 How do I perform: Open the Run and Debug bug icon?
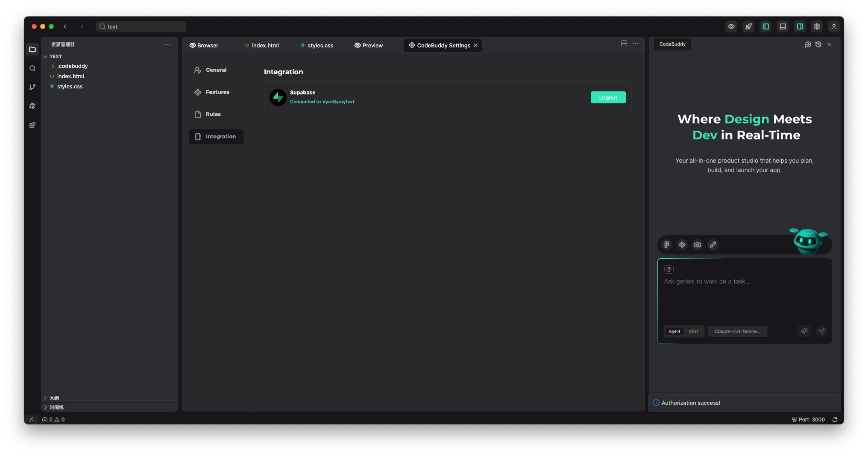(x=32, y=106)
